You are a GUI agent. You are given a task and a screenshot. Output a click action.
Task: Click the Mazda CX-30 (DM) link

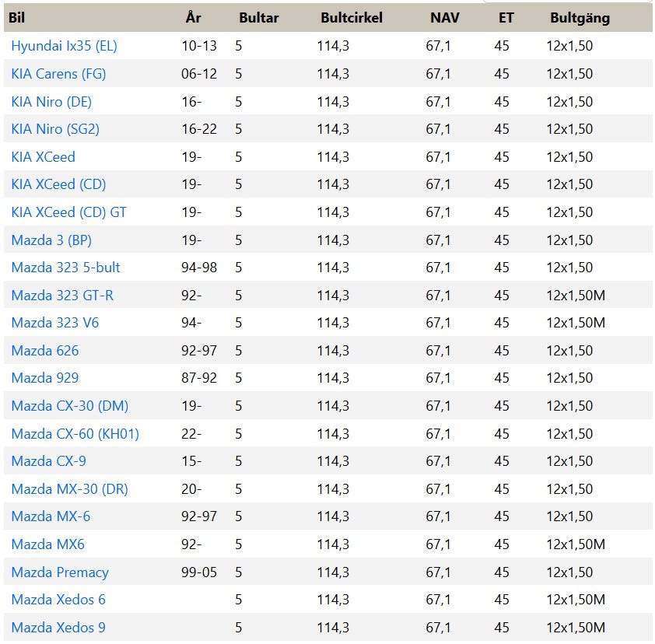coord(70,406)
